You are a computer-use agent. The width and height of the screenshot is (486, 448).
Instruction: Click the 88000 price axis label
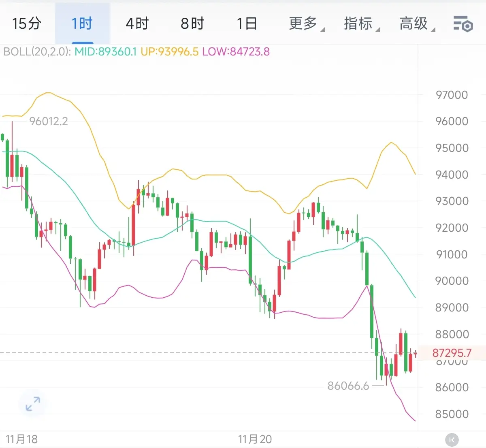coord(452,334)
